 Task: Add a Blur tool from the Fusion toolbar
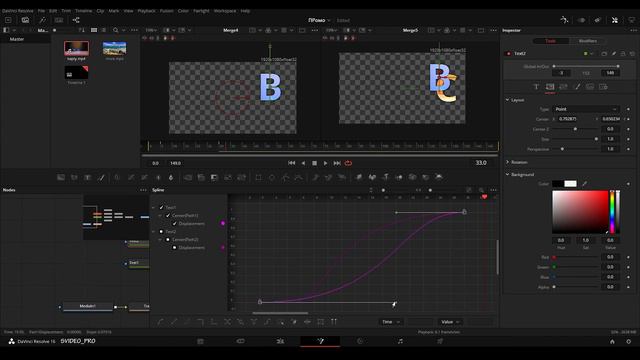point(171,177)
